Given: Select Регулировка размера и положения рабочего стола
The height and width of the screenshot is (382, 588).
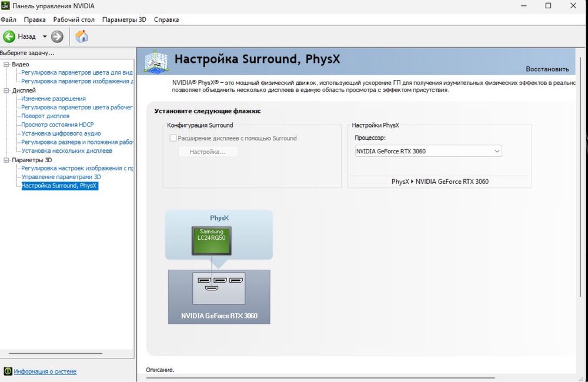Looking at the screenshot, I should click(77, 142).
